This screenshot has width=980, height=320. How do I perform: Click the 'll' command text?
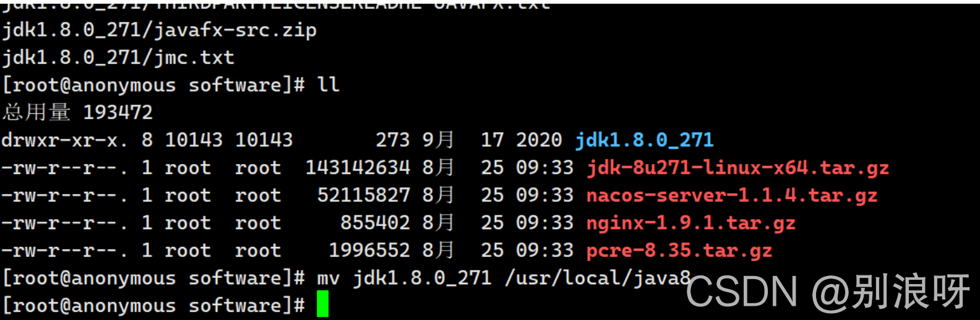(x=328, y=84)
